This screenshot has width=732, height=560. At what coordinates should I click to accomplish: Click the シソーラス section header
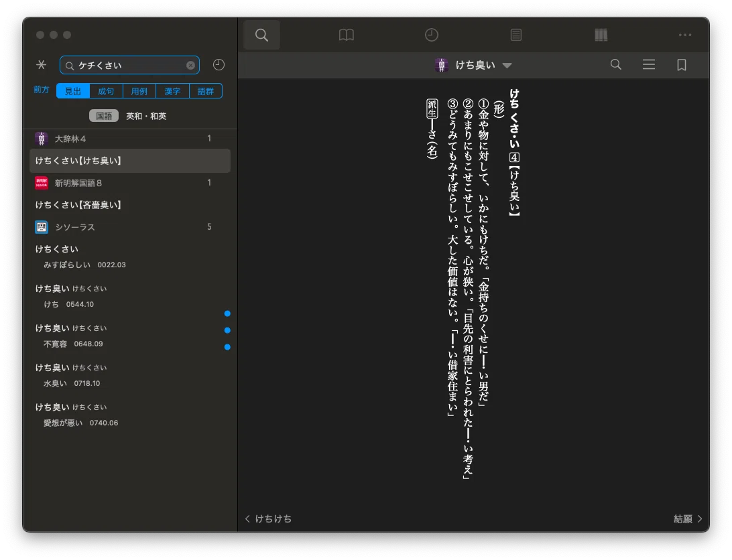point(129,227)
